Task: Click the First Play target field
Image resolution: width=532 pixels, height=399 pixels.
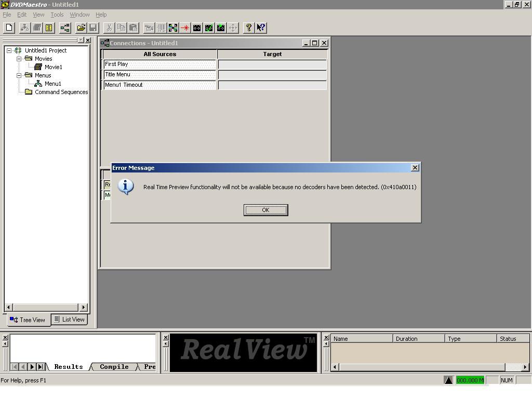Action: pyautogui.click(x=272, y=64)
